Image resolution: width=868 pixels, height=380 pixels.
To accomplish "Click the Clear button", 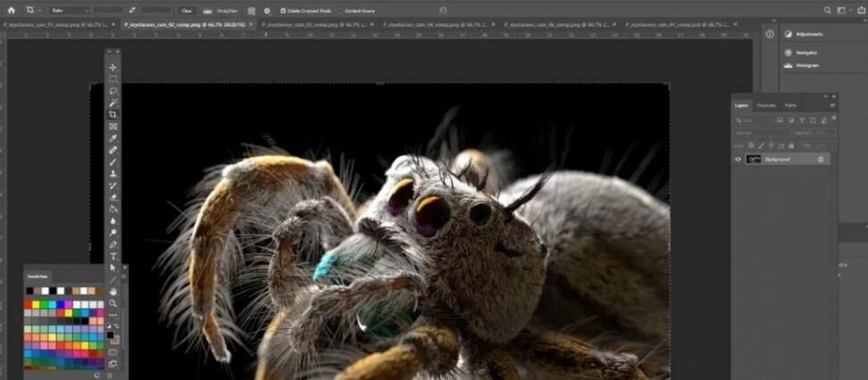I will coord(186,11).
